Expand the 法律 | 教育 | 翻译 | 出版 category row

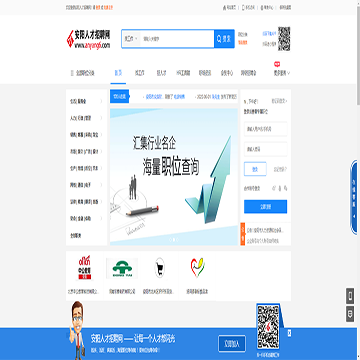pos(87,202)
